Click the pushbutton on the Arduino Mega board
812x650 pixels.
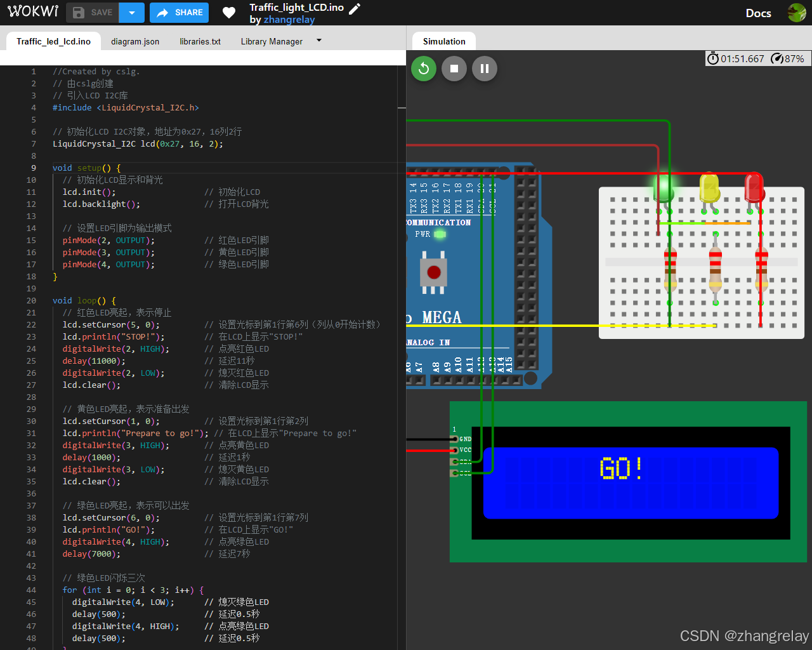coord(433,273)
